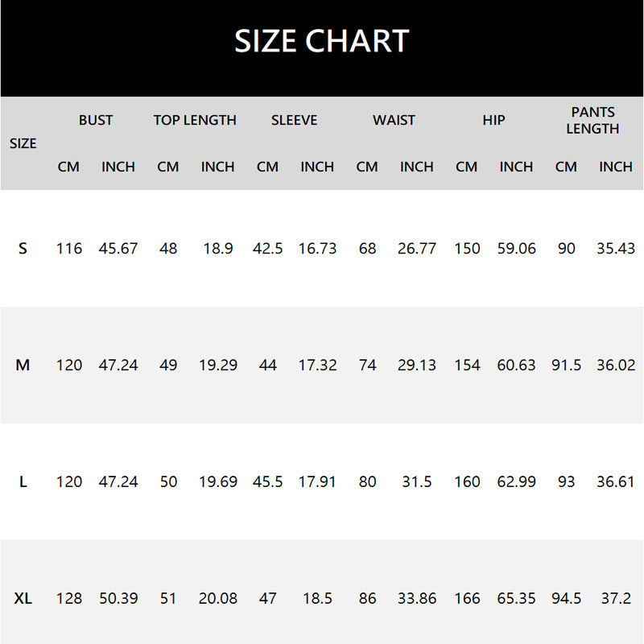This screenshot has height=644, width=644.
Task: Click the SIZE CHART title
Action: (322, 42)
